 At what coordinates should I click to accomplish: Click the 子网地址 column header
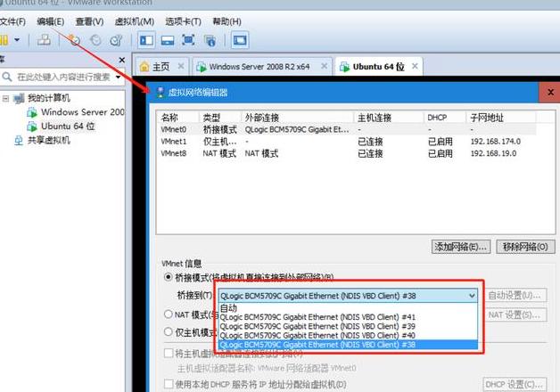[501, 118]
